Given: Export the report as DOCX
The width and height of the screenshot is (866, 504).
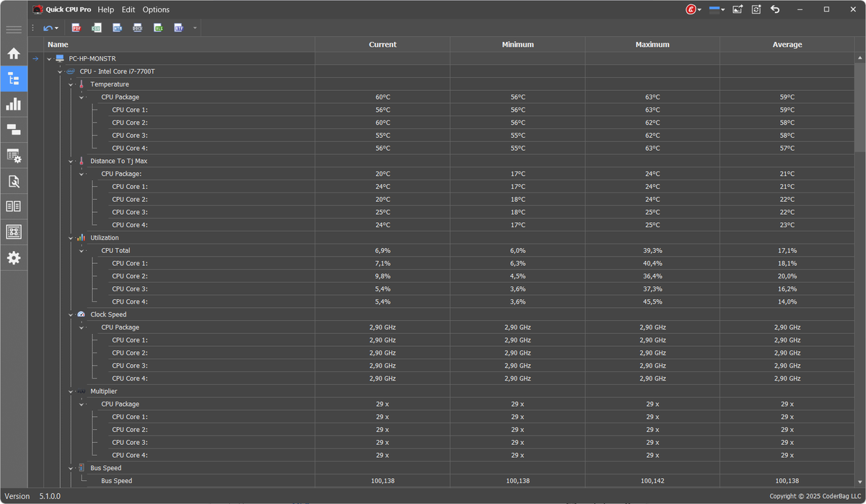Looking at the screenshot, I should [138, 28].
